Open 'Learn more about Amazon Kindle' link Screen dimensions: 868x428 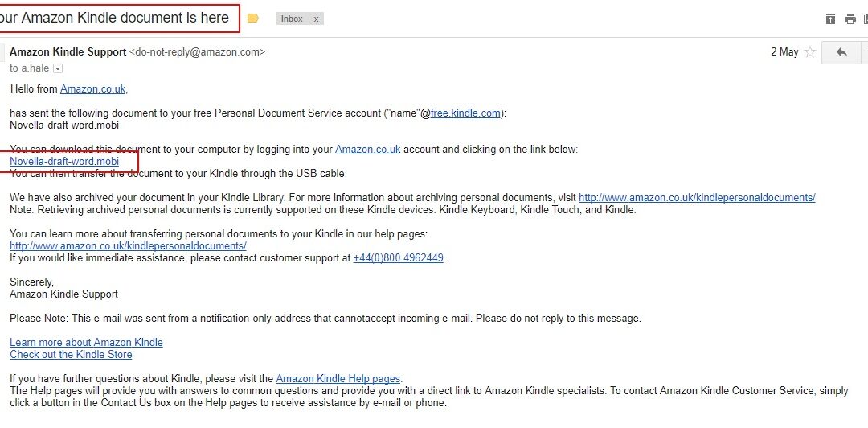click(x=86, y=342)
